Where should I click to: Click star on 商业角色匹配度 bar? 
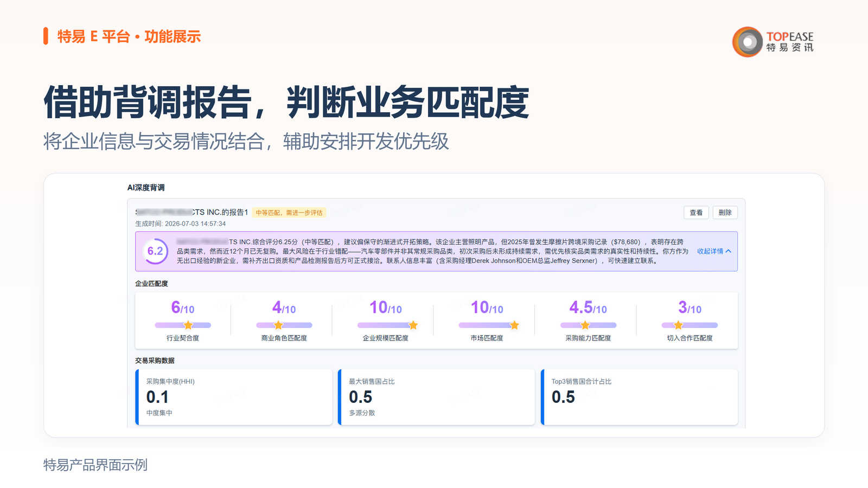tap(278, 325)
